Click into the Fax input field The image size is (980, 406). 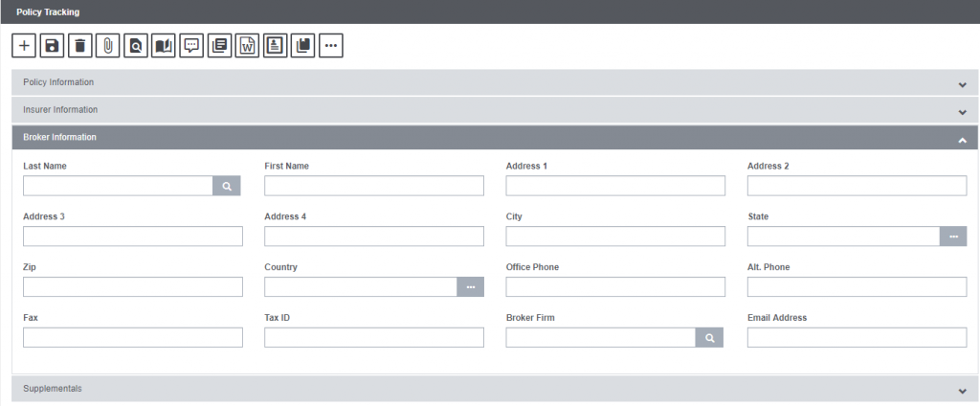[133, 337]
